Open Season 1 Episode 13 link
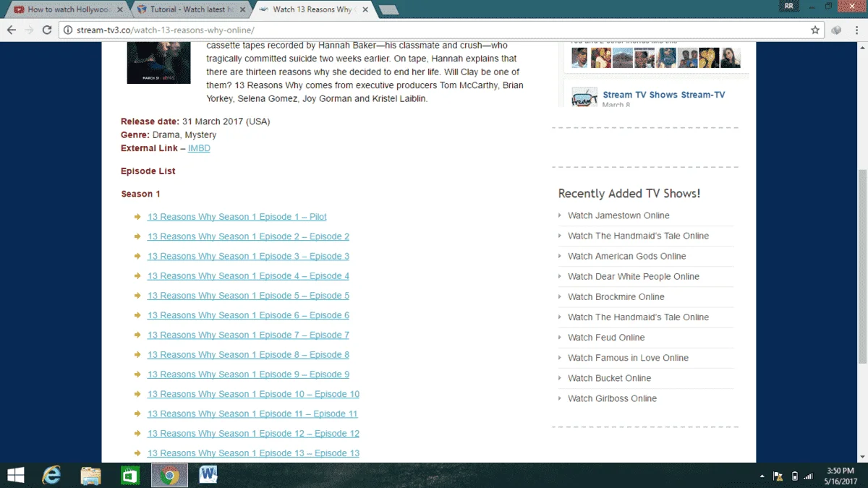 tap(253, 453)
